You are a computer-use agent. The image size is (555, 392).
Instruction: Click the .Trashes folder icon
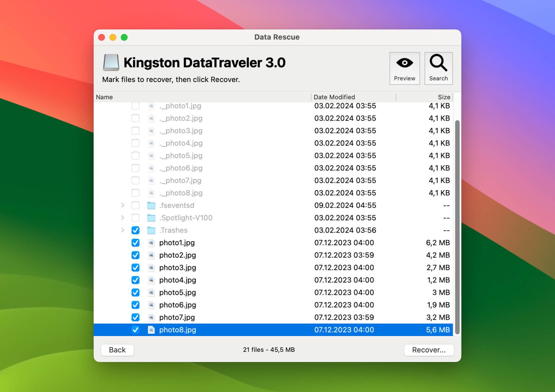click(x=151, y=230)
